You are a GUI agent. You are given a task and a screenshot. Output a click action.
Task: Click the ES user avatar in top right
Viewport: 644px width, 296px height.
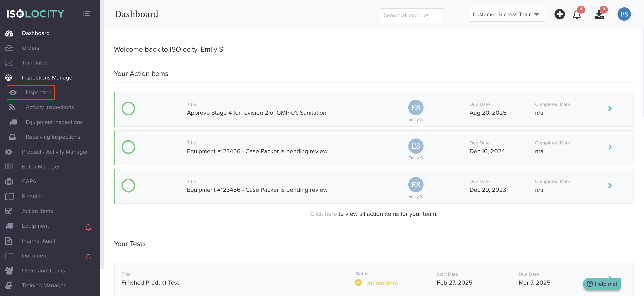[624, 14]
